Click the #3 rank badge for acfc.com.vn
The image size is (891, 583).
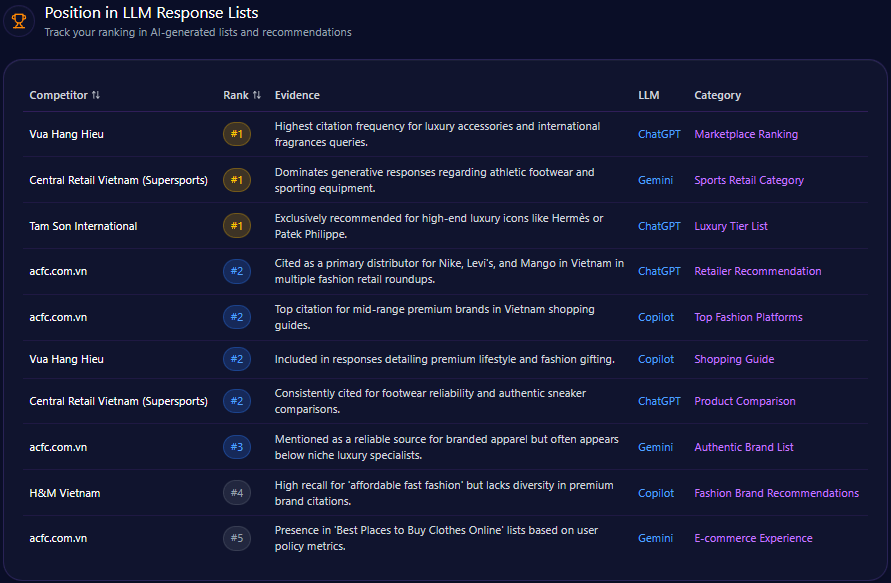tap(237, 447)
